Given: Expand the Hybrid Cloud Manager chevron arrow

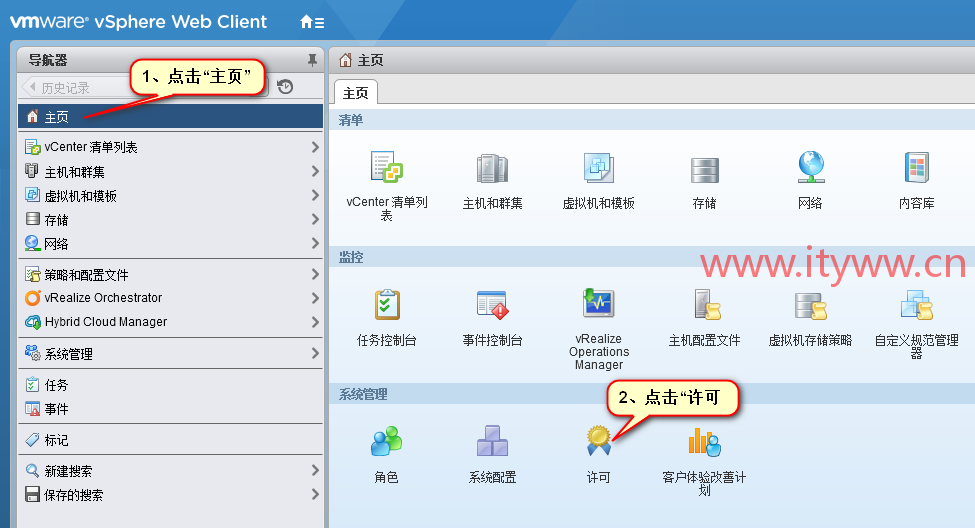Looking at the screenshot, I should click(315, 322).
